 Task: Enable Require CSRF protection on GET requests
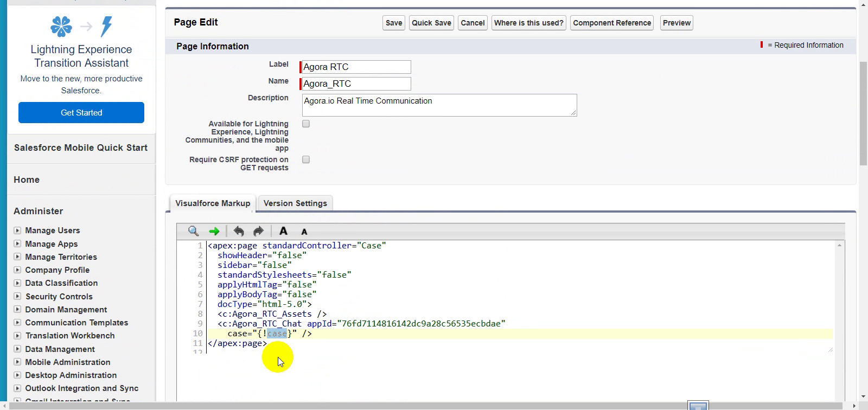306,159
